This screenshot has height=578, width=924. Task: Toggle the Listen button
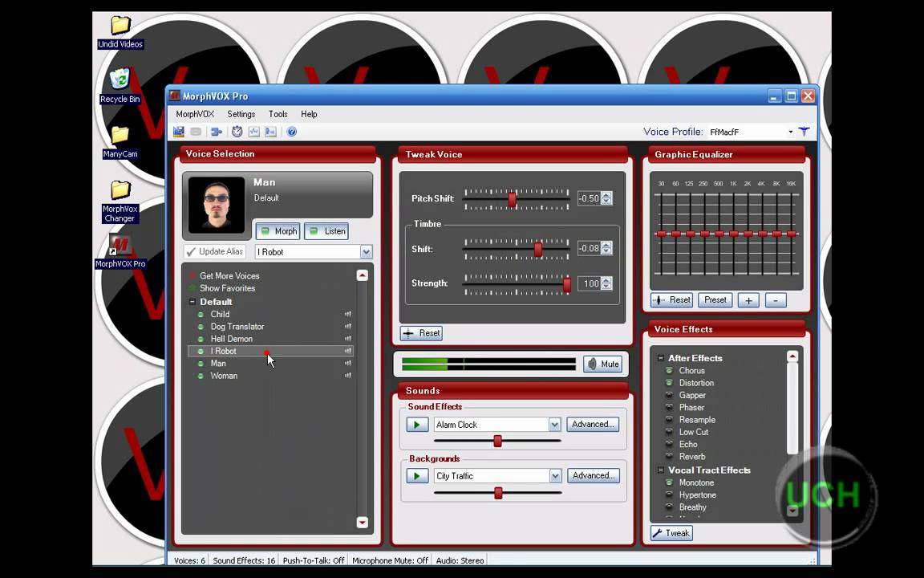(326, 231)
